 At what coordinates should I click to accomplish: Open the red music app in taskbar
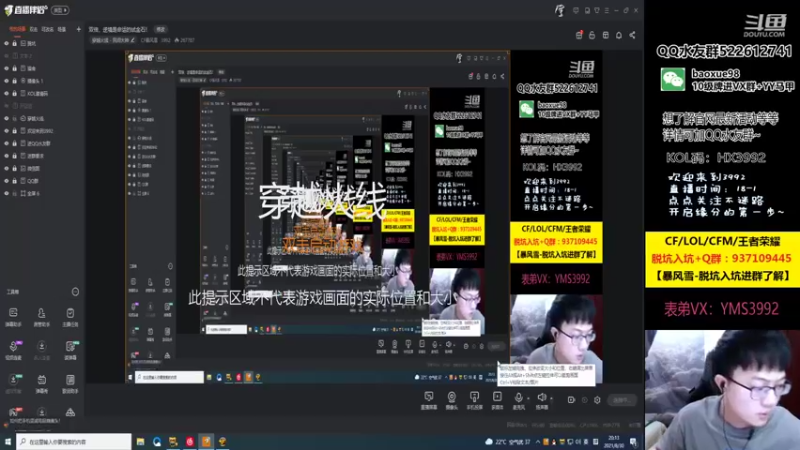[x=190, y=442]
